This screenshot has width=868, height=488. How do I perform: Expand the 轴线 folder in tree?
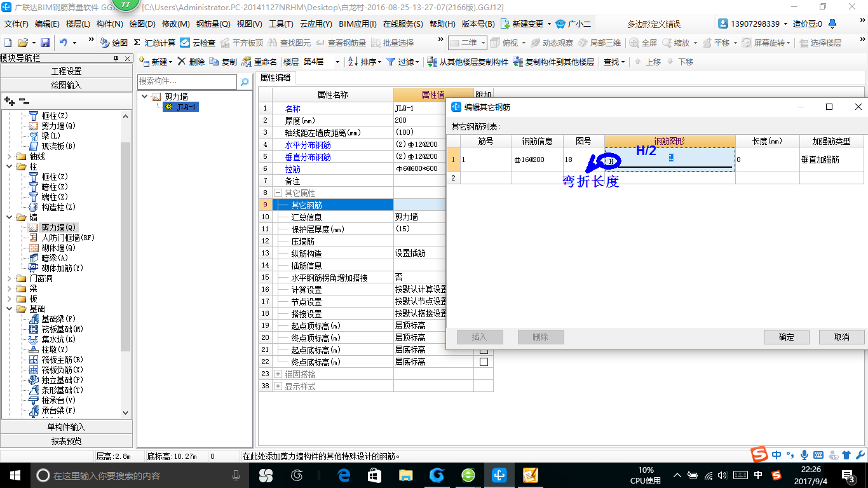click(10, 156)
